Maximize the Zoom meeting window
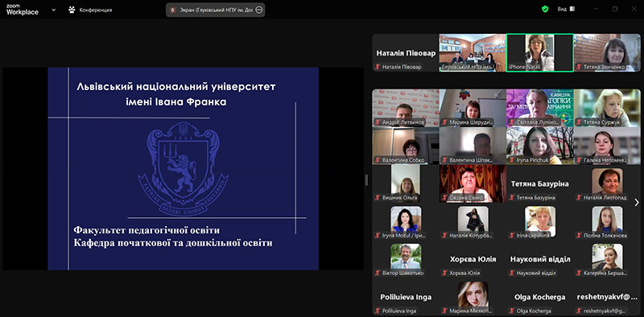The height and width of the screenshot is (317, 644). [615, 9]
